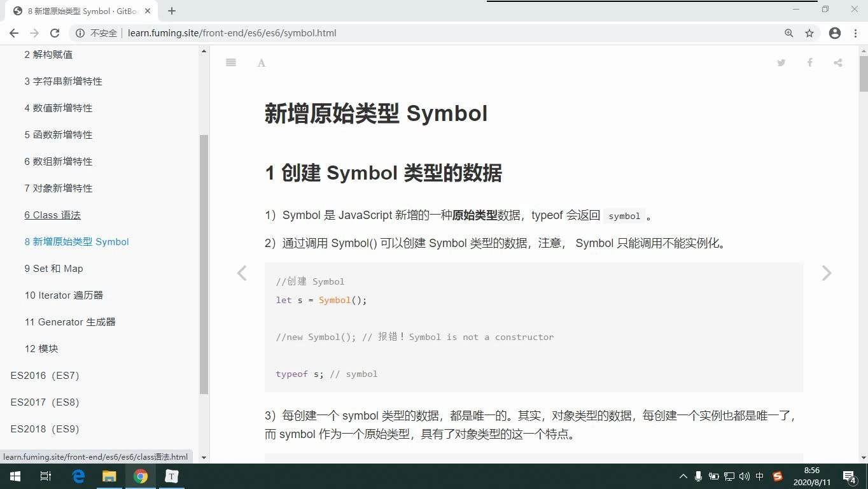This screenshot has height=489, width=868.
Task: Open the Windows Start menu
Action: click(x=15, y=476)
